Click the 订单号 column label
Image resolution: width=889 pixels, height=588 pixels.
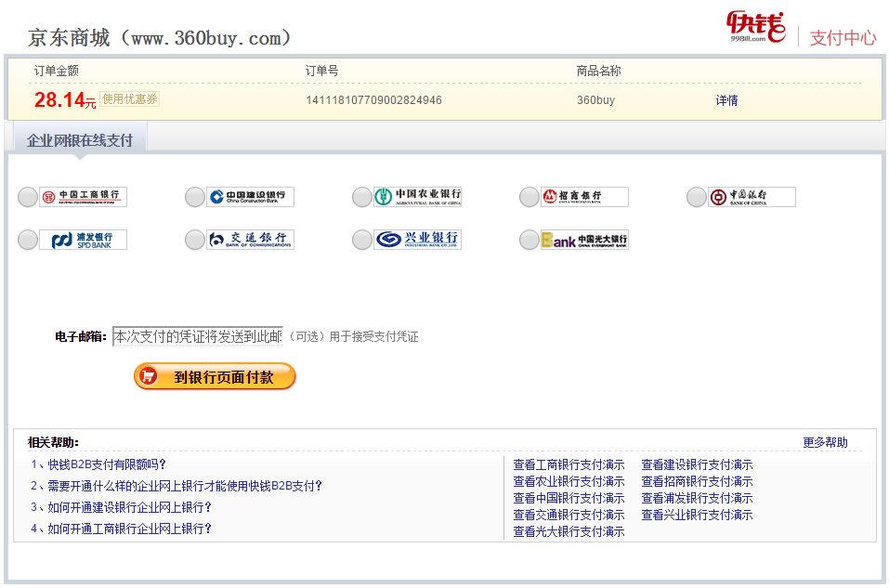pyautogui.click(x=322, y=71)
